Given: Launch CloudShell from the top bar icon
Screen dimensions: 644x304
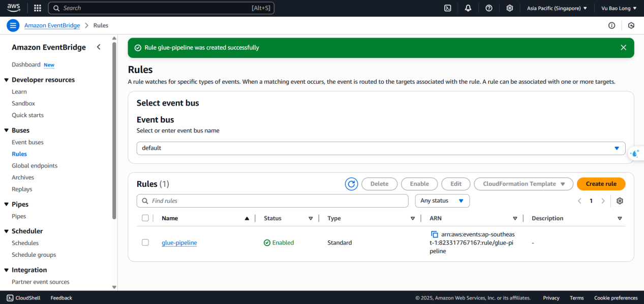Looking at the screenshot, I should 448,8.
